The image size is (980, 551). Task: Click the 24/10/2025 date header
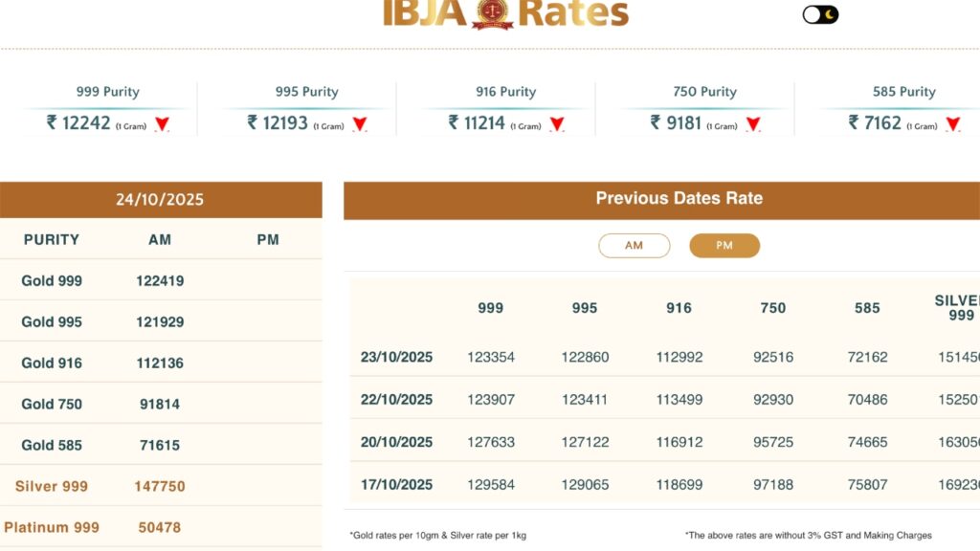point(161,199)
